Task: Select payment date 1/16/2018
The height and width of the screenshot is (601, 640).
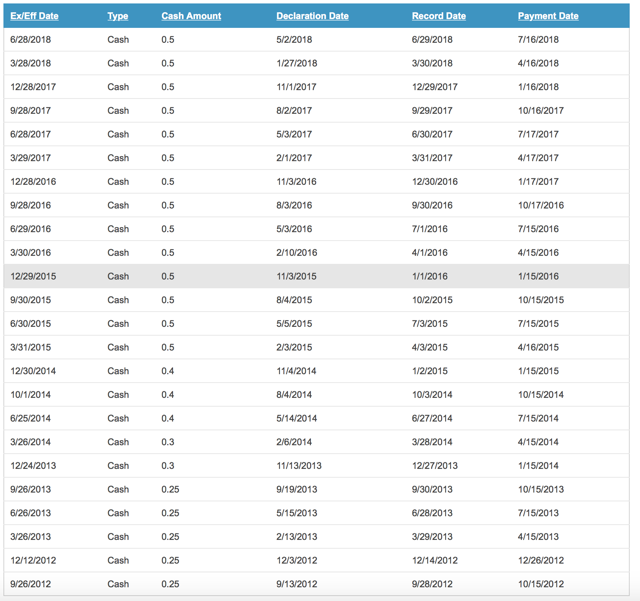Action: coord(538,87)
